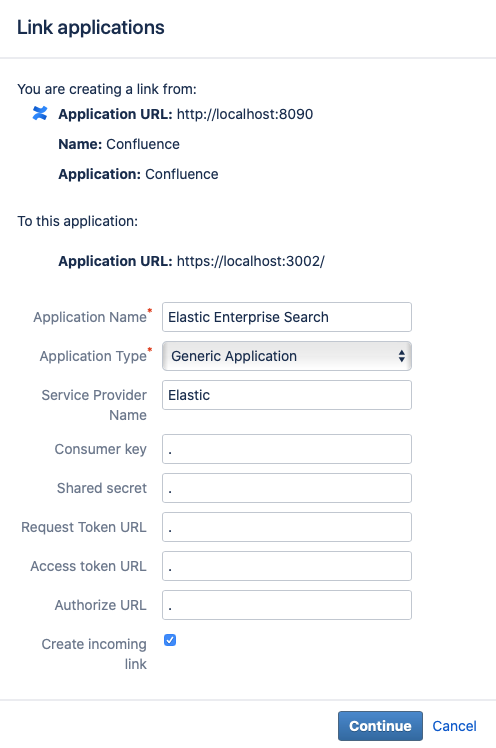Click the https://localhost:3002/ URL text
The image size is (496, 748).
pos(251,261)
